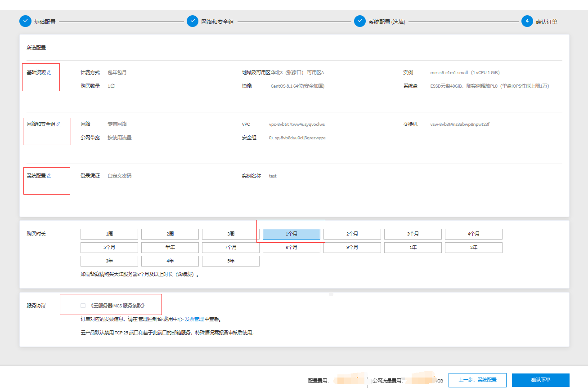Select the 1个月 purchase duration
Viewport: 588px width, 391px height.
tap(291, 234)
